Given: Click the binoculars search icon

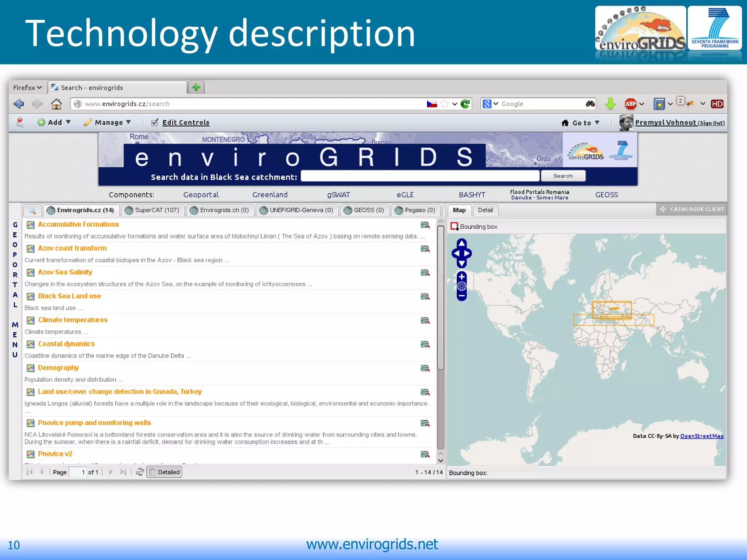Looking at the screenshot, I should [590, 104].
